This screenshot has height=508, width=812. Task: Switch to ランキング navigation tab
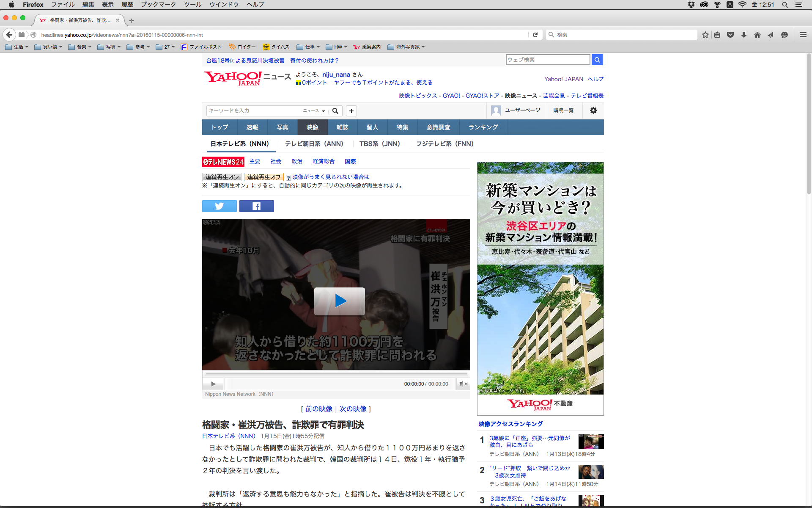[483, 127]
